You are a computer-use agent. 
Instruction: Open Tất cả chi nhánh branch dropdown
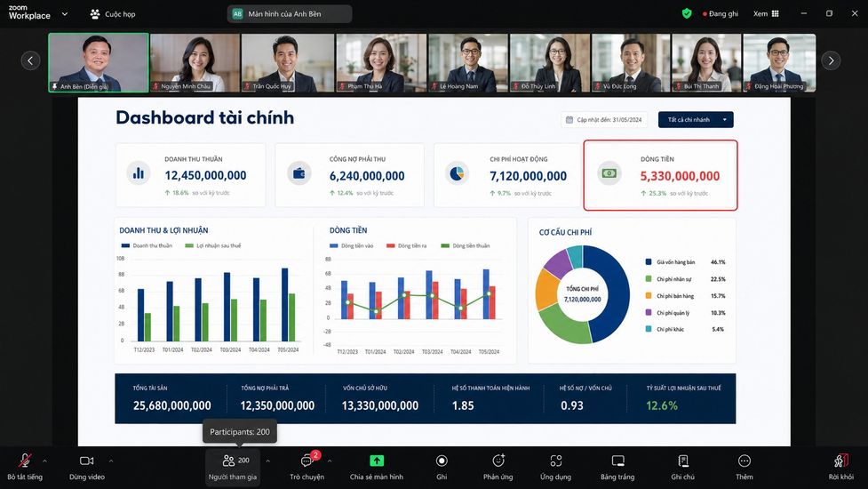click(x=696, y=120)
